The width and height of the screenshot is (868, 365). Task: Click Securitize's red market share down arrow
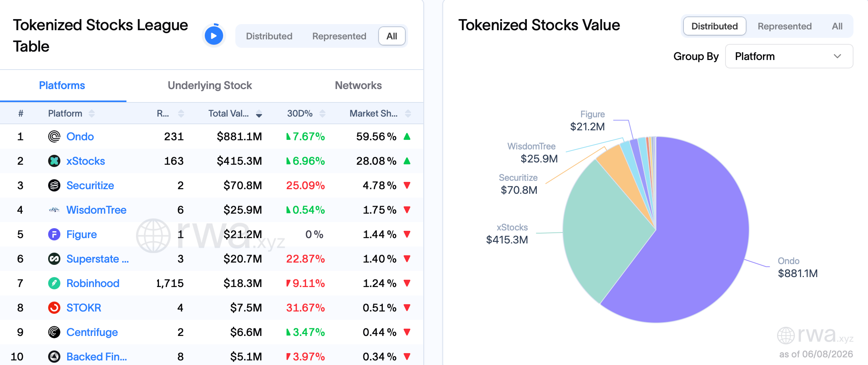tap(407, 185)
